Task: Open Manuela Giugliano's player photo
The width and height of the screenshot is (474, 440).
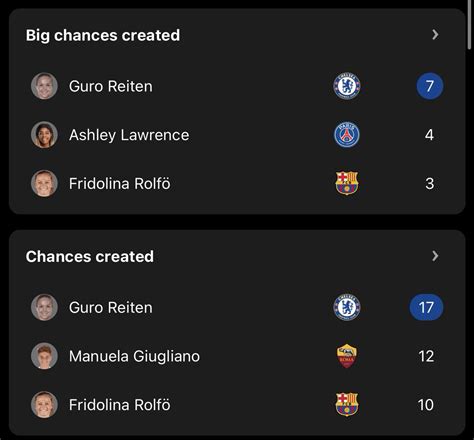Action: [x=44, y=356]
